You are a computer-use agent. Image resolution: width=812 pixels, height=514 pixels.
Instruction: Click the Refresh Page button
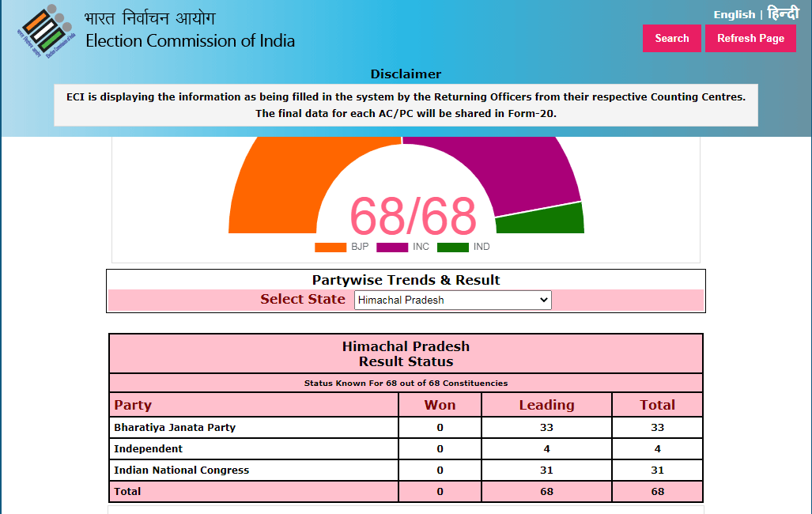(750, 38)
